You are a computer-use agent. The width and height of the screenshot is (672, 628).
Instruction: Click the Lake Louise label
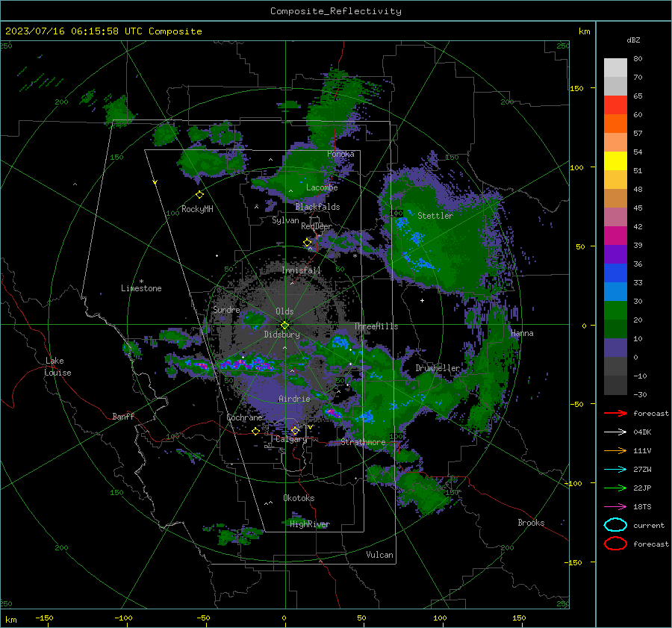[57, 367]
